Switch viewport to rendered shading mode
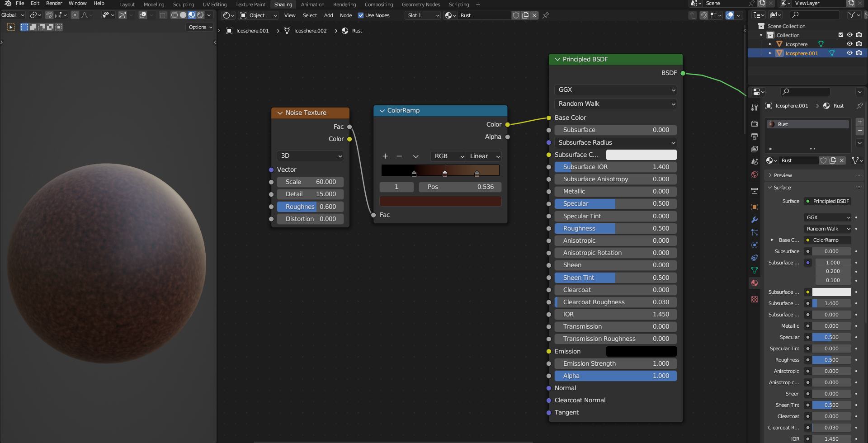The height and width of the screenshot is (443, 868). pyautogui.click(x=200, y=15)
